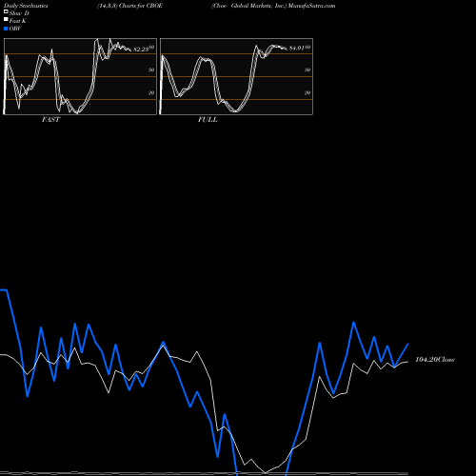
Task: Click the OBV legend label
Action: [15, 29]
